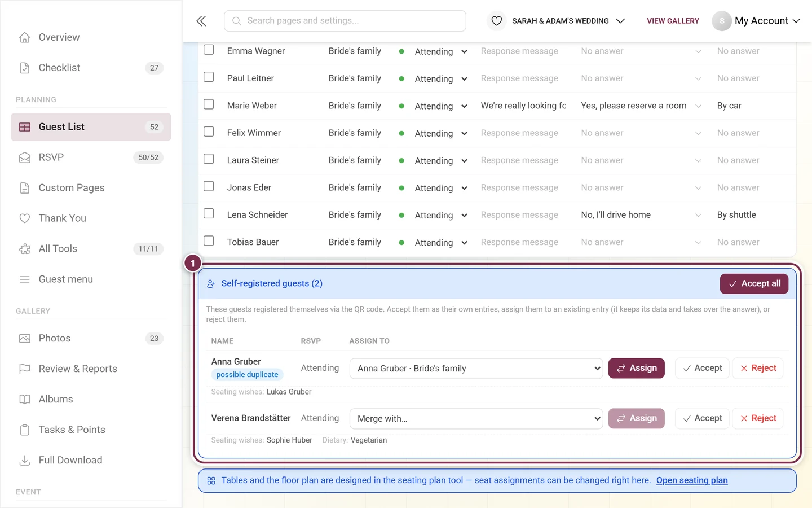Click the Photos image icon
The width and height of the screenshot is (812, 508).
coord(25,339)
